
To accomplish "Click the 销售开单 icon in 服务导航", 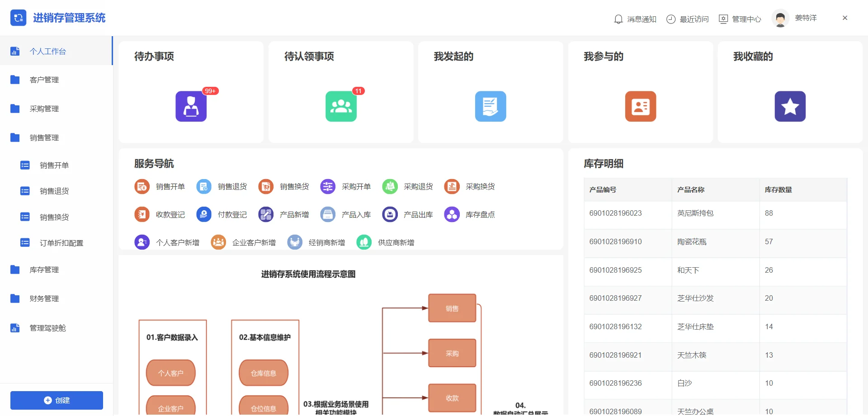I will coord(142,186).
